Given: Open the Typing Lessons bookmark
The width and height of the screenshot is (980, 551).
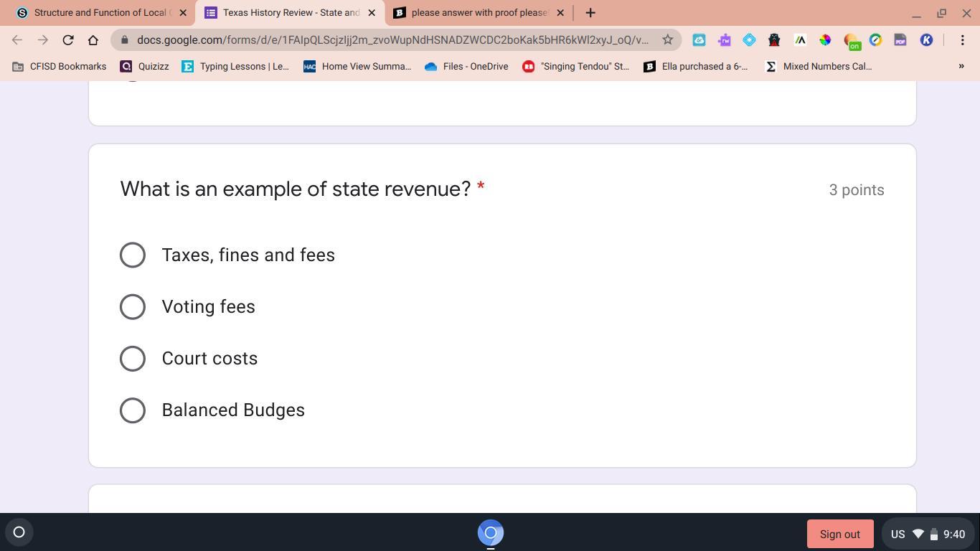Looking at the screenshot, I should pos(235,66).
